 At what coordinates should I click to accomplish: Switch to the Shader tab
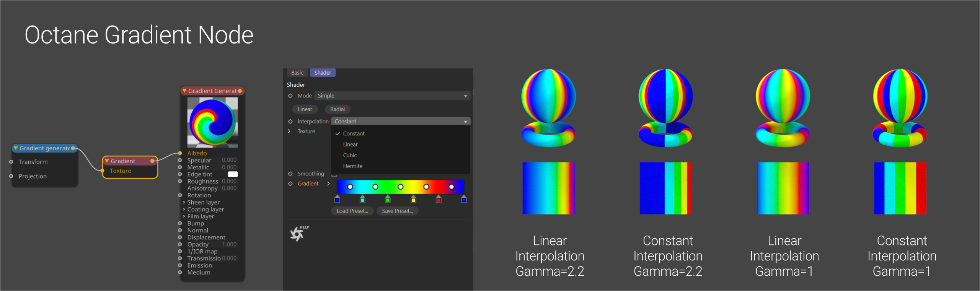point(323,73)
